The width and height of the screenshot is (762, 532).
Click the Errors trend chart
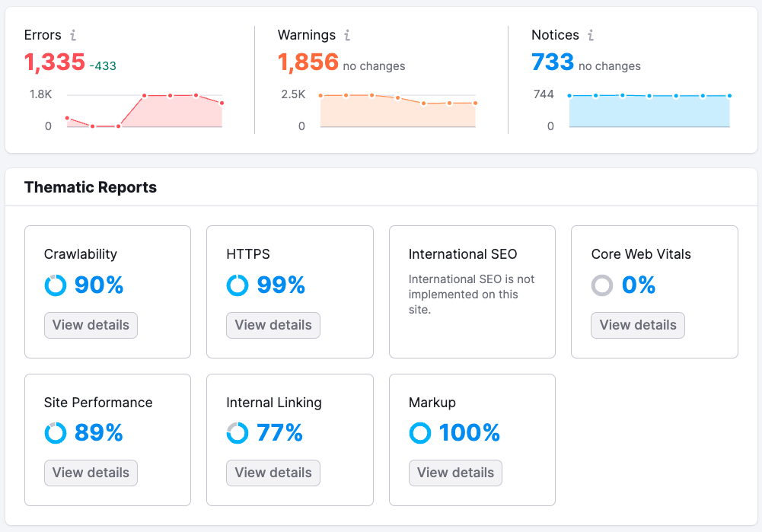click(x=145, y=110)
